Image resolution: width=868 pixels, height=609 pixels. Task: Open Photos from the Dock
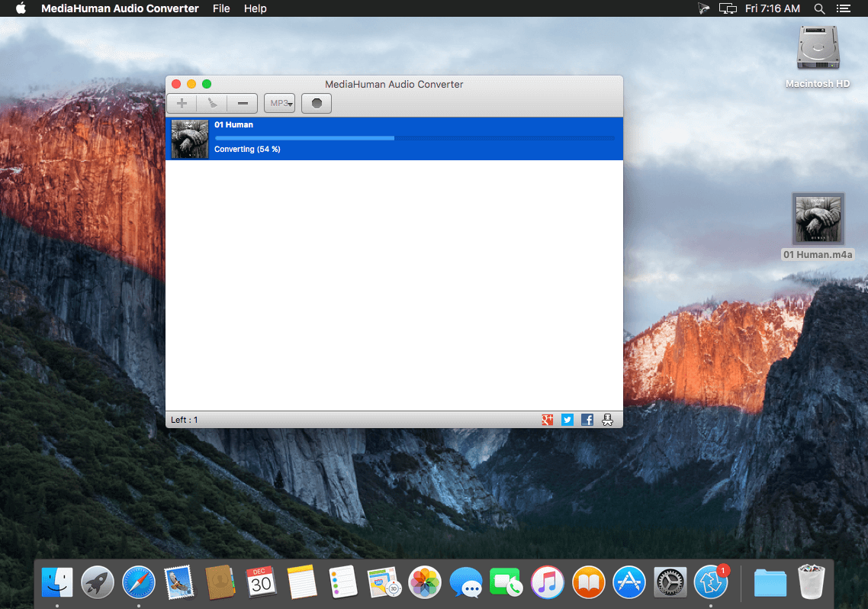[425, 582]
